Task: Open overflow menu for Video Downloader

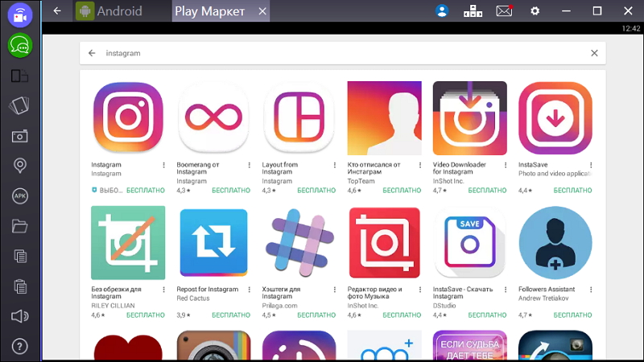Action: click(x=506, y=165)
